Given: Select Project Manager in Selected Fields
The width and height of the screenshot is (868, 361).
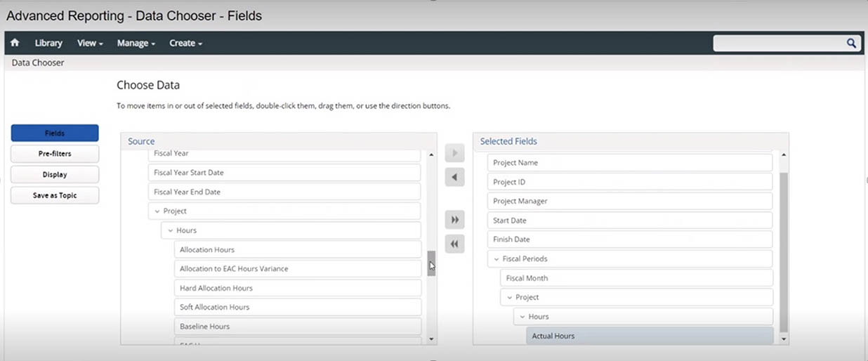Looking at the screenshot, I should click(630, 201).
